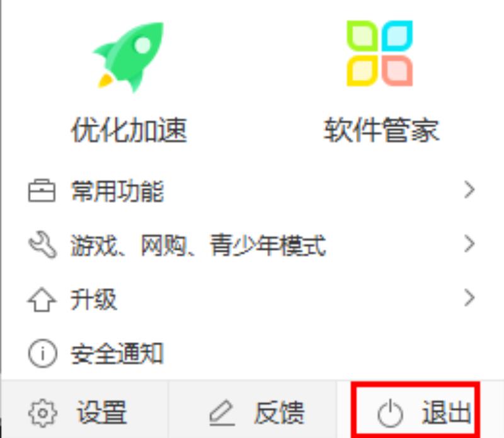Click the 反馈 text button
The image size is (504, 438).
point(279,413)
